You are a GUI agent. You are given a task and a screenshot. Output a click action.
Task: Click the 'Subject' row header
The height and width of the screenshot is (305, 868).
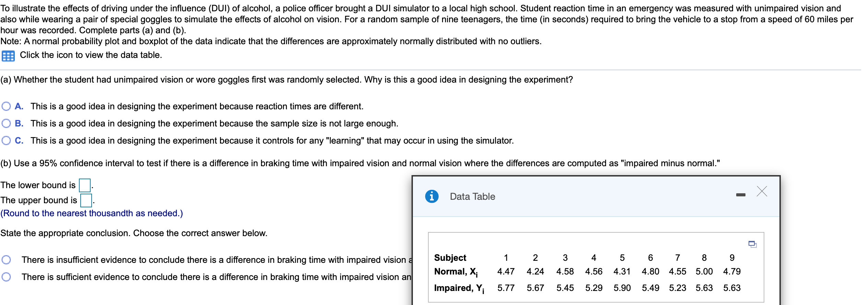tap(450, 258)
